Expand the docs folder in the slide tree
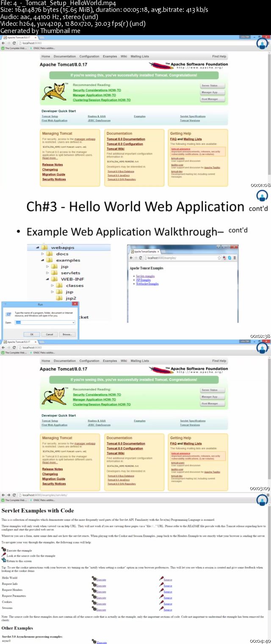 click(42, 254)
